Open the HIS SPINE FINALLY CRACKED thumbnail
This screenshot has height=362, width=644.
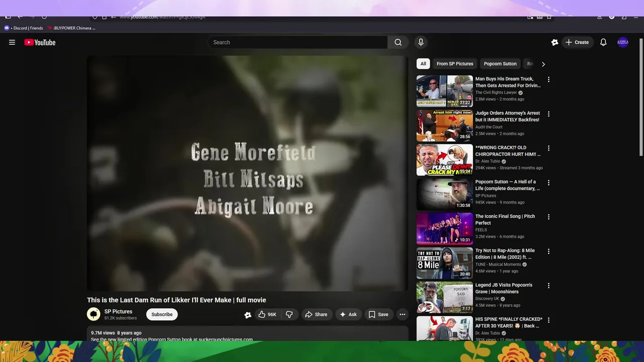[x=445, y=328]
